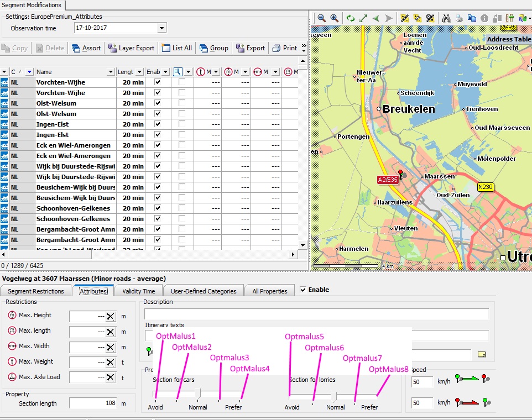Click the printer icon in map toolbar

(459, 18)
